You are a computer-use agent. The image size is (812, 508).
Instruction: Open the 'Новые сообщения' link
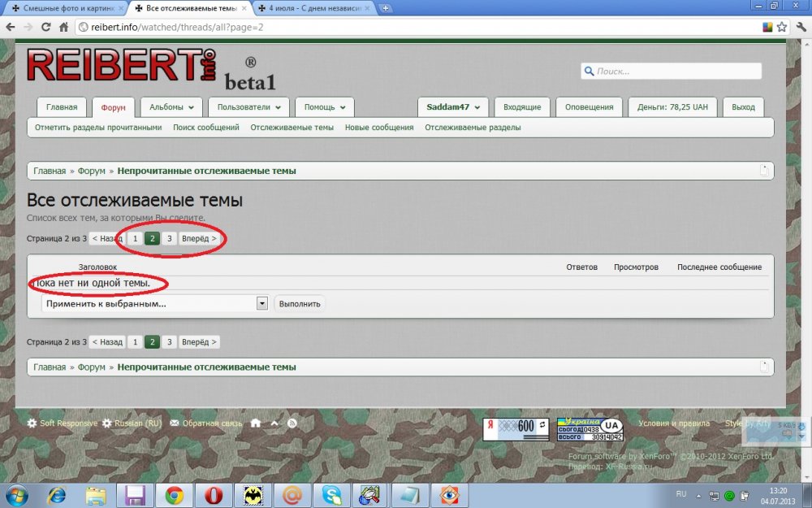[379, 128]
